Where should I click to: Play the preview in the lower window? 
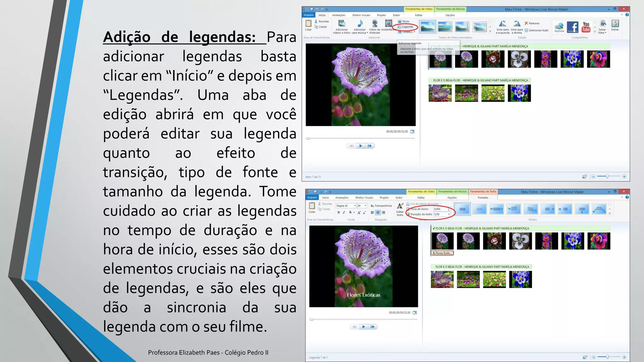(364, 327)
